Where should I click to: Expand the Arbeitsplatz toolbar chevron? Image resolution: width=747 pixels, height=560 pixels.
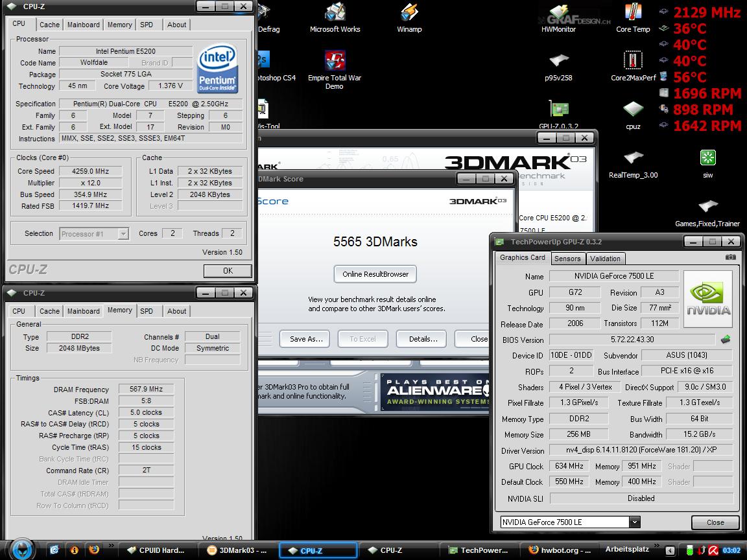tap(656, 546)
